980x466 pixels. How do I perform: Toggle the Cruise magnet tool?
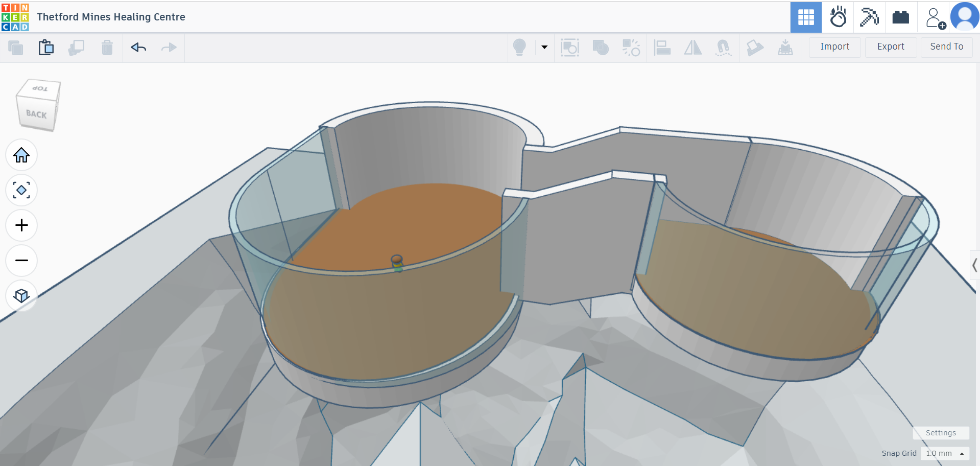coord(724,48)
